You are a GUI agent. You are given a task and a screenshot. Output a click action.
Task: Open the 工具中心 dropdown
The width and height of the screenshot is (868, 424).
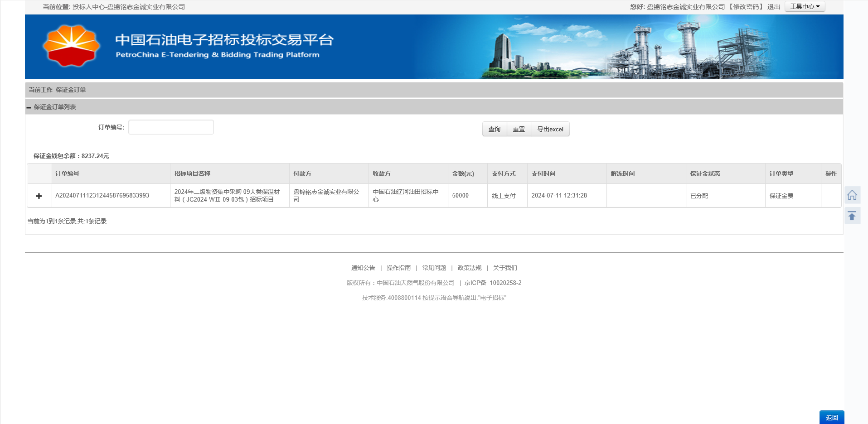click(805, 6)
